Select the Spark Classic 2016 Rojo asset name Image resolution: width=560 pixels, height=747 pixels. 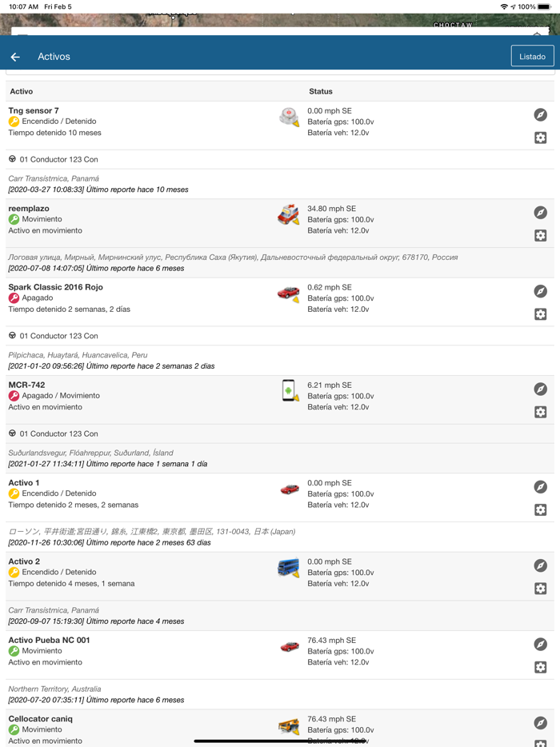56,287
